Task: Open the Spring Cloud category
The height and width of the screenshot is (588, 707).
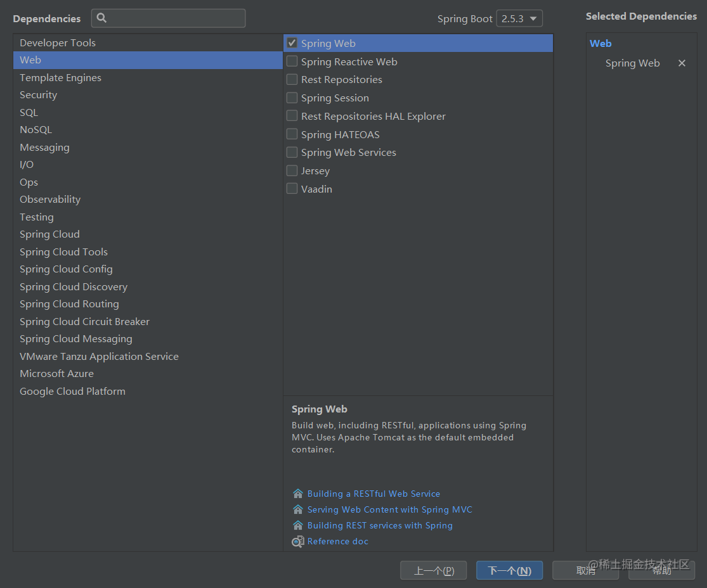Action: [x=148, y=234]
